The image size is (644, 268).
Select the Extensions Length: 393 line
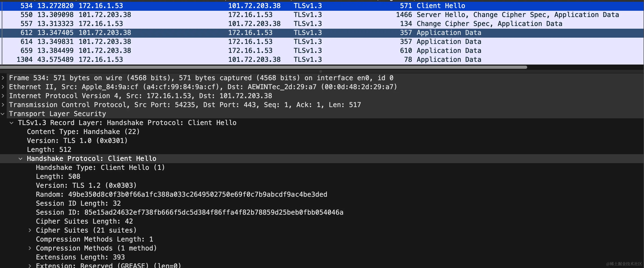tap(80, 257)
